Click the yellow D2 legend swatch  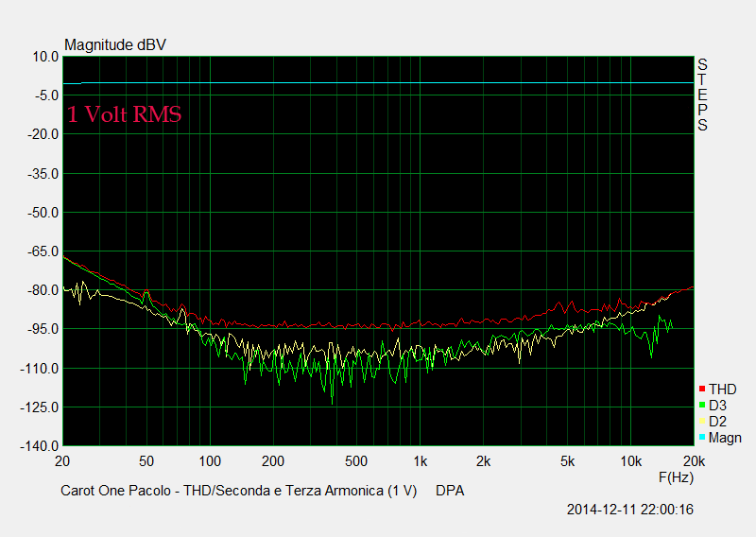701,422
